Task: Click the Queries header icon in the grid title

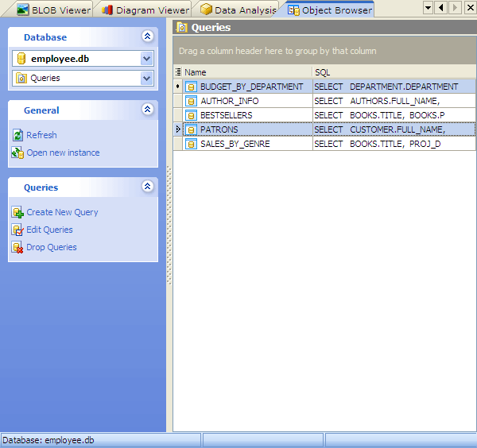Action: 182,27
